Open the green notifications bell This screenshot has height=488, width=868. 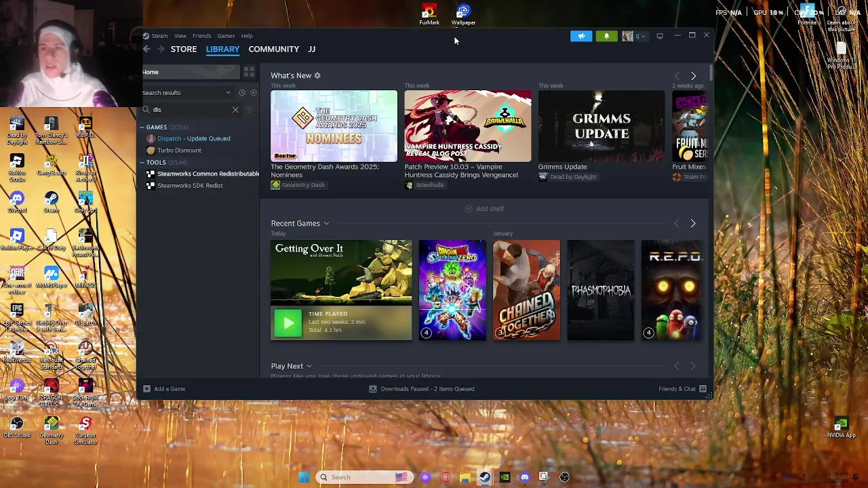click(606, 36)
